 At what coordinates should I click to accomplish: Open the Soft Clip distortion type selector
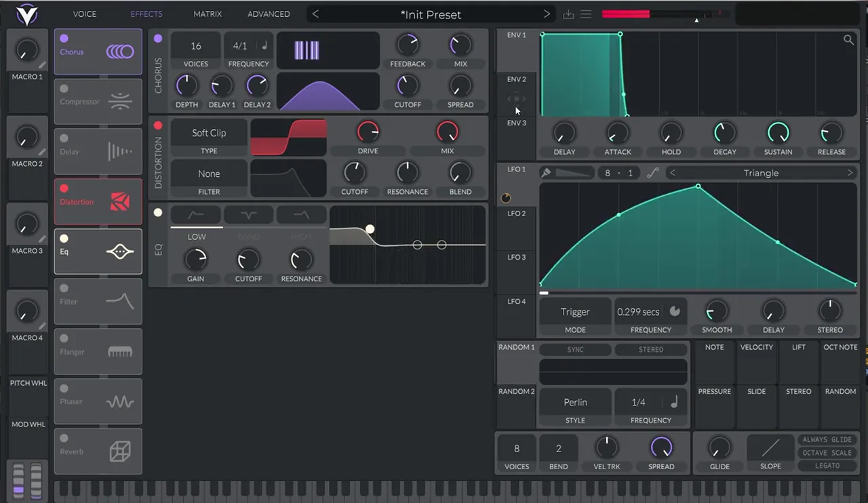click(x=209, y=133)
